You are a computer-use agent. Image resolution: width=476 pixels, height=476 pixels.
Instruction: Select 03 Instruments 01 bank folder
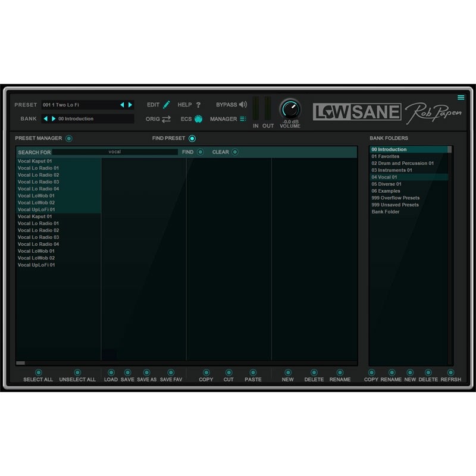point(409,170)
